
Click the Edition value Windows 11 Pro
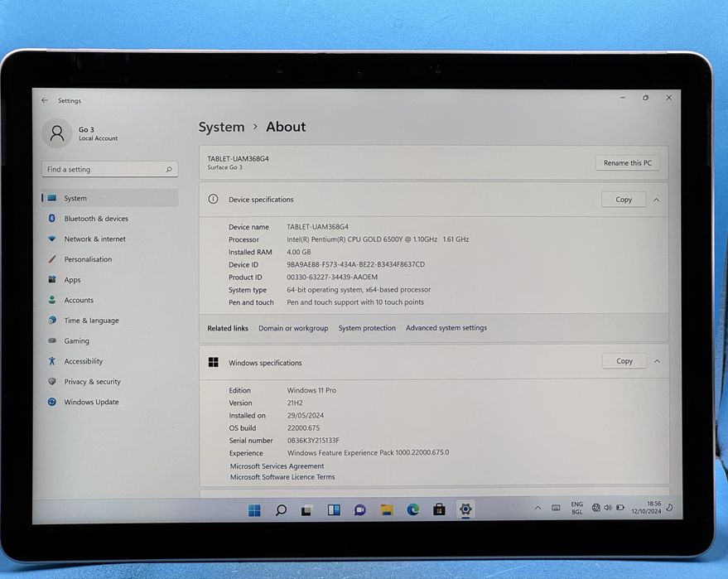point(311,390)
